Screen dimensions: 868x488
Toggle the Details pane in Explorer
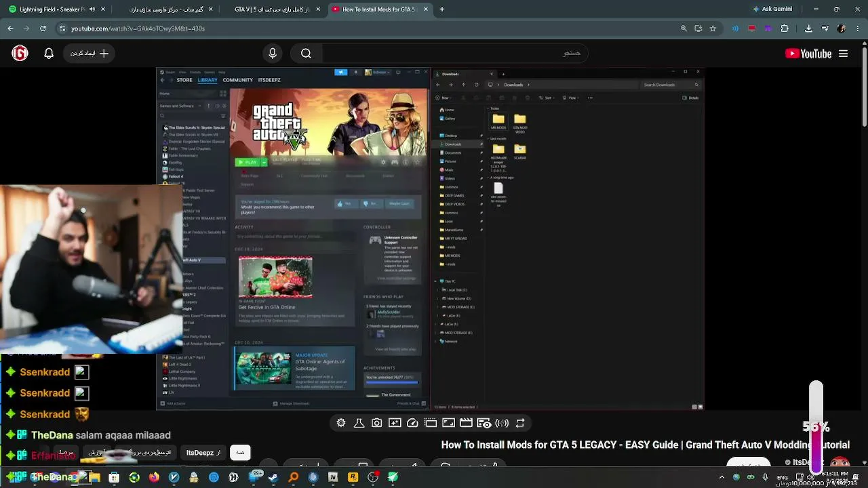point(690,98)
